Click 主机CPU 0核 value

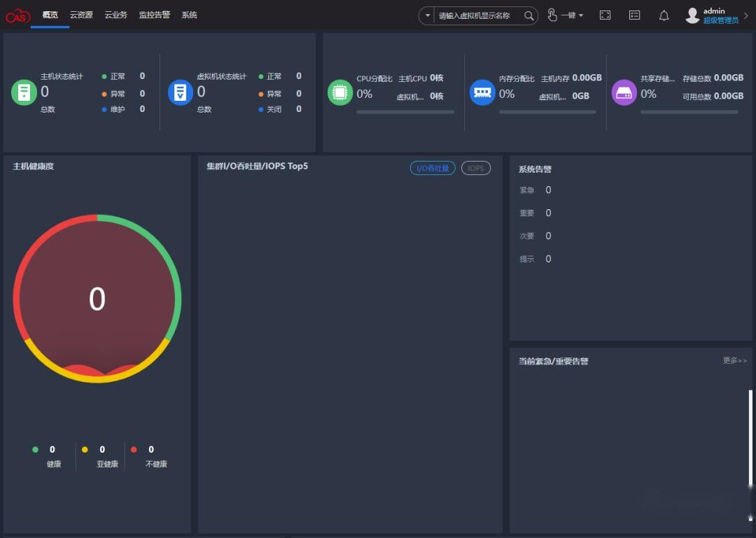click(x=437, y=78)
